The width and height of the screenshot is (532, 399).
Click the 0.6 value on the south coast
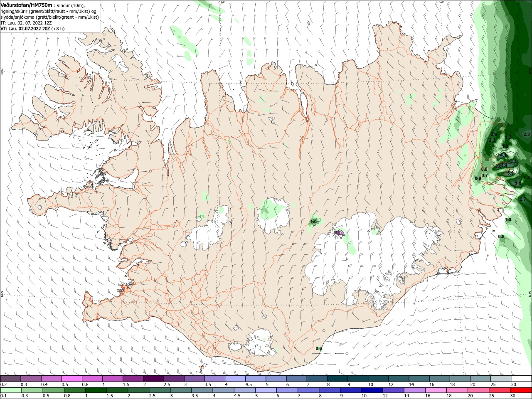319,348
